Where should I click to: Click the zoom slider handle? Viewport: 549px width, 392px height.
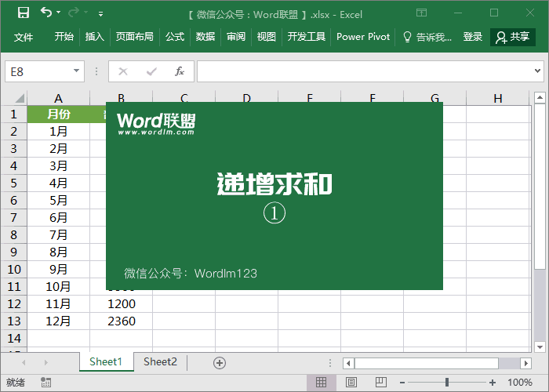[x=447, y=383]
